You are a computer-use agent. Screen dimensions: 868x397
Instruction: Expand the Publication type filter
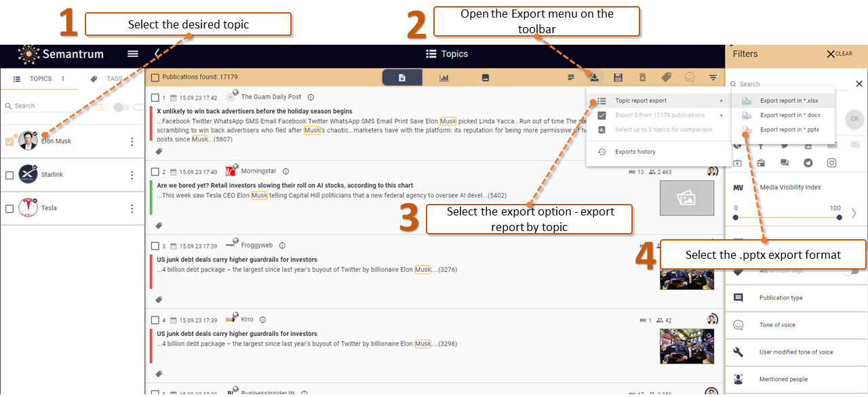[x=796, y=298]
